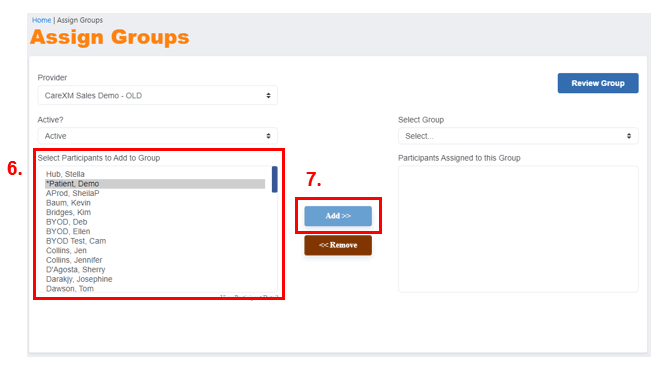This screenshot has height=375, width=671.
Task: Select participant BYOD, Deb
Action: pos(155,222)
